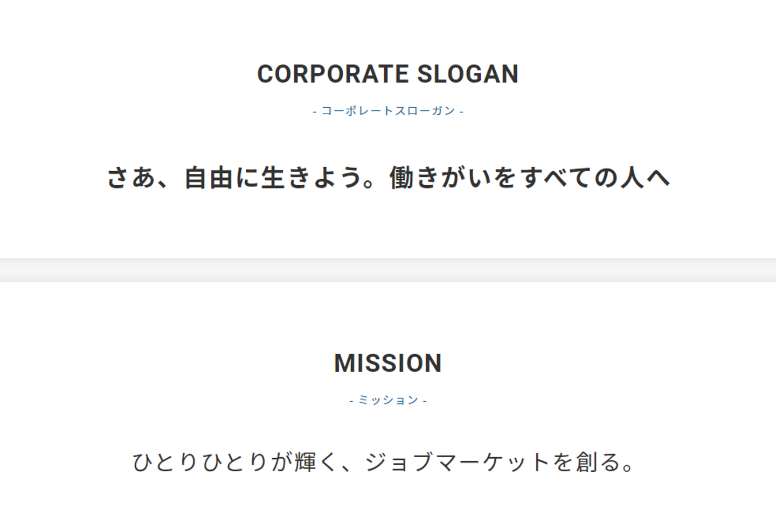Click the kanji 輝 in the mission statement
The image size is (776, 532).
click(x=305, y=462)
